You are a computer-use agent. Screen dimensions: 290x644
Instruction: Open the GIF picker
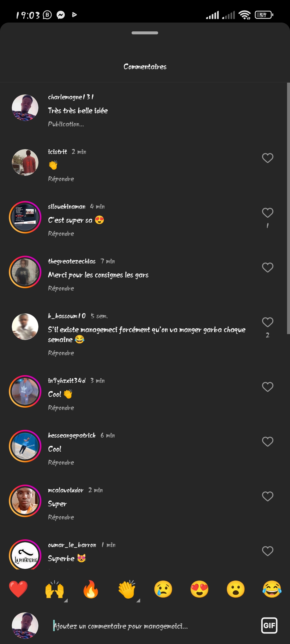tap(269, 625)
